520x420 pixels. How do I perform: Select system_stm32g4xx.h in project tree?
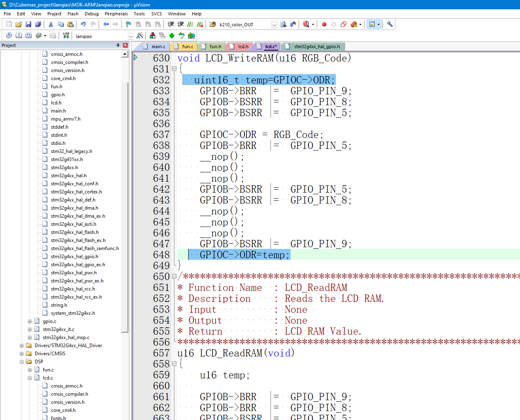(73, 313)
